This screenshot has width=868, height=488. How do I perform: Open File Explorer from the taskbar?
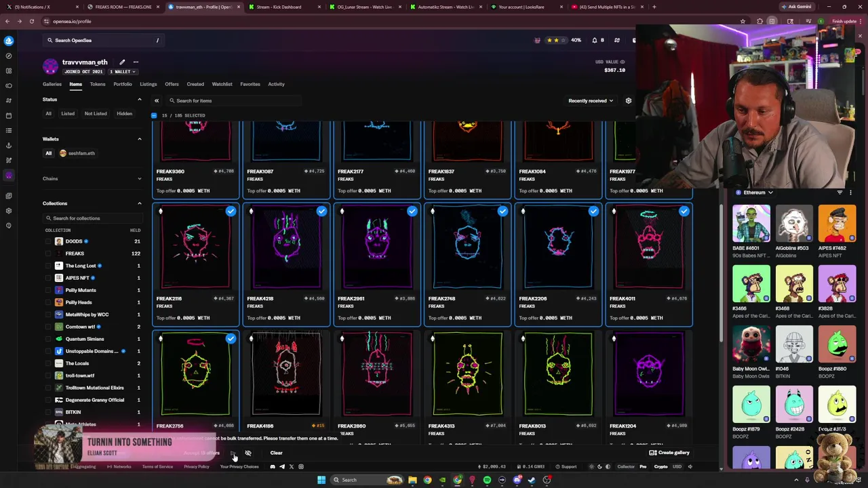412,480
